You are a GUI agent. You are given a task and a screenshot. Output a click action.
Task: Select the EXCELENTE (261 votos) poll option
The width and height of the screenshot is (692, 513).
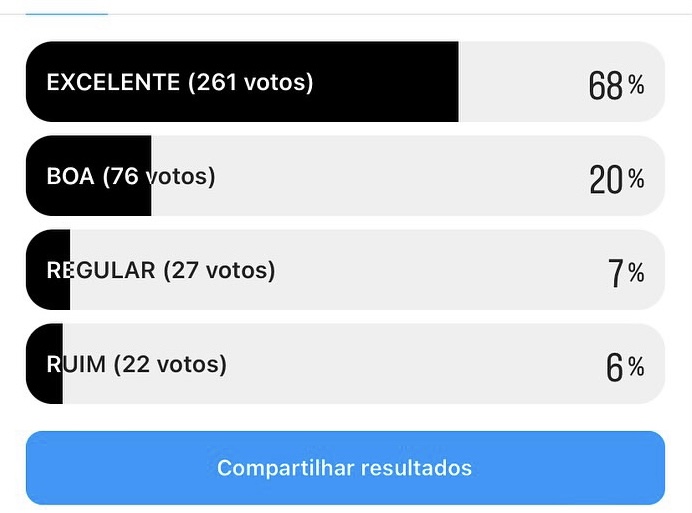345,82
